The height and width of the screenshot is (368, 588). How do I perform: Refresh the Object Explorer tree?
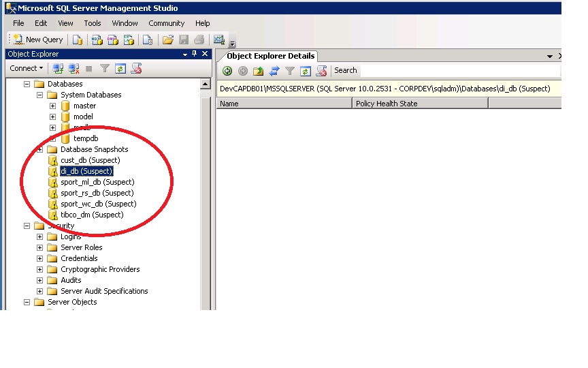(x=120, y=69)
